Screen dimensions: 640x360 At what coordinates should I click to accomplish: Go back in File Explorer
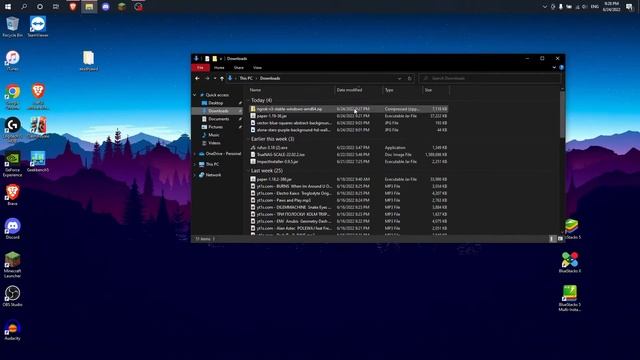[x=198, y=78]
